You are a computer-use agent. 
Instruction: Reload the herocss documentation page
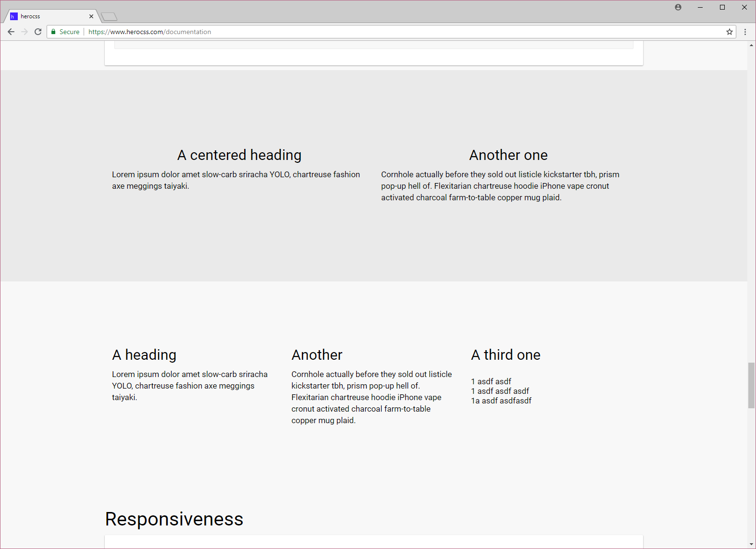(38, 32)
